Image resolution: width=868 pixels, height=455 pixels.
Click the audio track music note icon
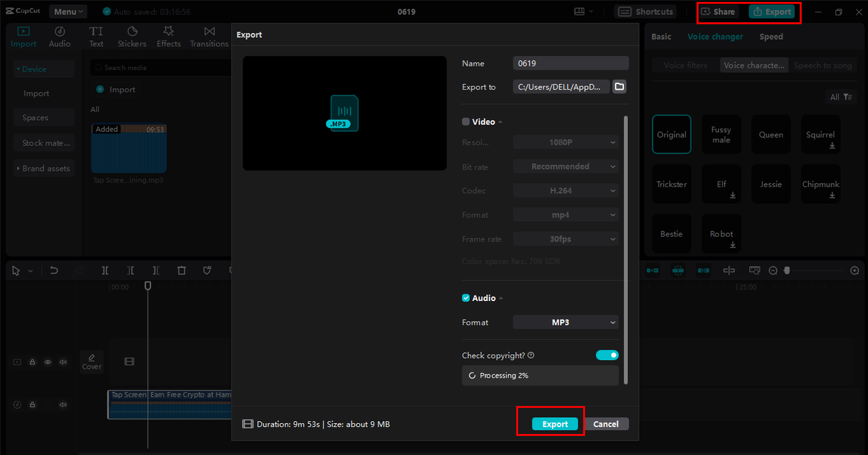(18, 405)
